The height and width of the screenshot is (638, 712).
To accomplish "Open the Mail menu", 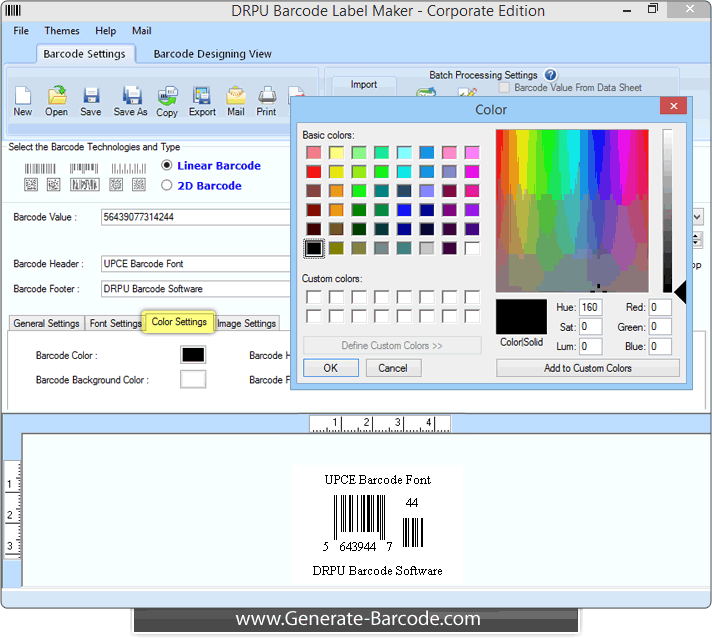I will 142,31.
